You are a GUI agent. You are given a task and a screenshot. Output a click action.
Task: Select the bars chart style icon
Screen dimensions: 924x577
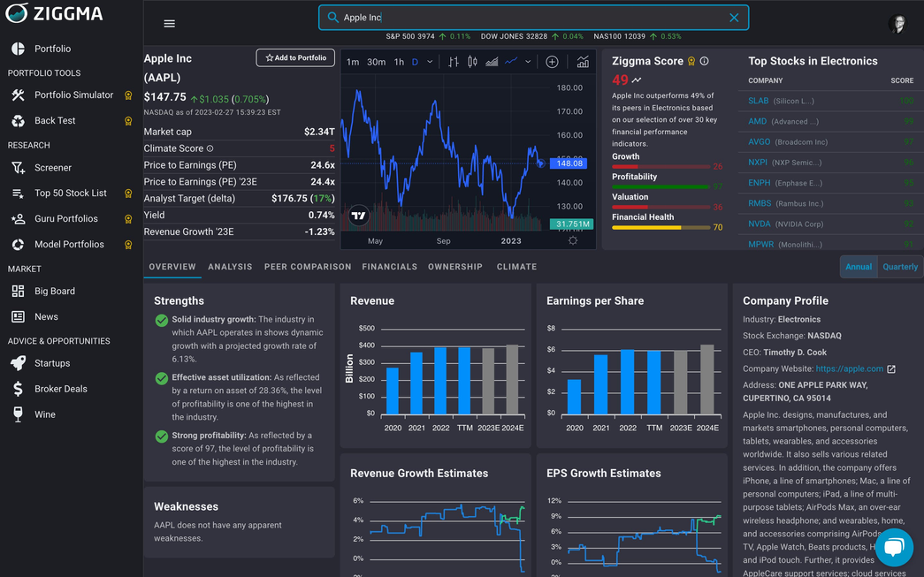click(x=454, y=62)
